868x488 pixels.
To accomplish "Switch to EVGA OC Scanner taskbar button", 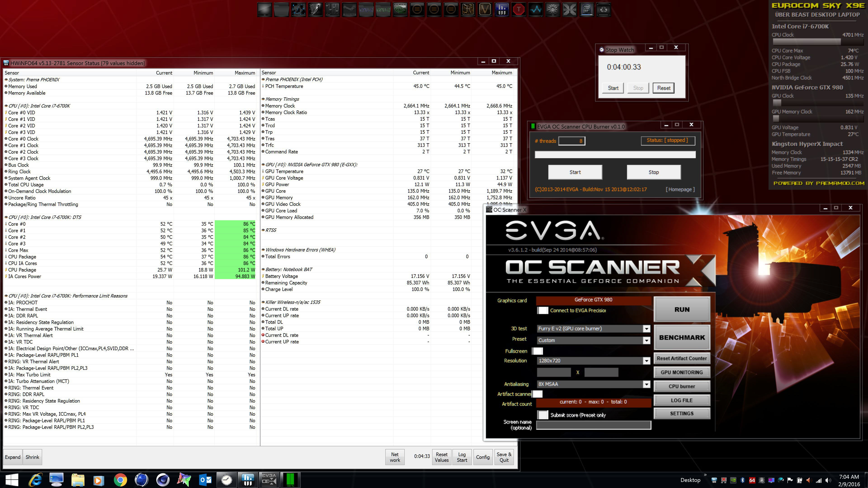I will pyautogui.click(x=269, y=480).
